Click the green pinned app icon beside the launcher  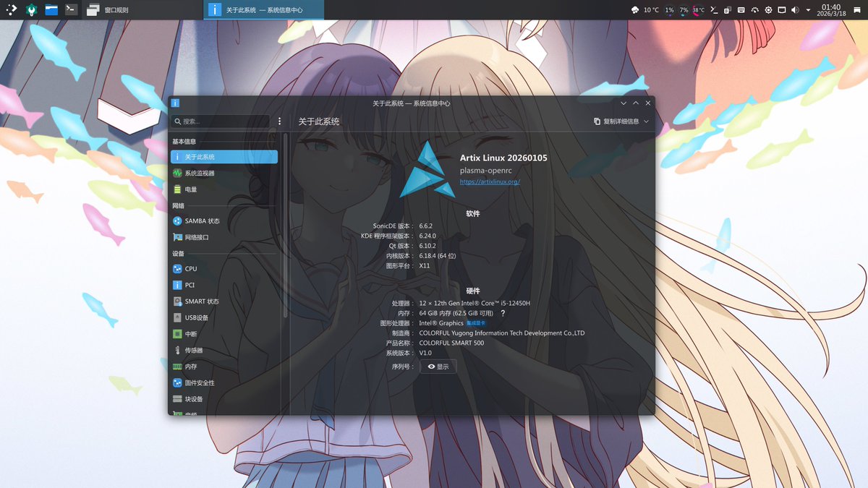coord(32,10)
